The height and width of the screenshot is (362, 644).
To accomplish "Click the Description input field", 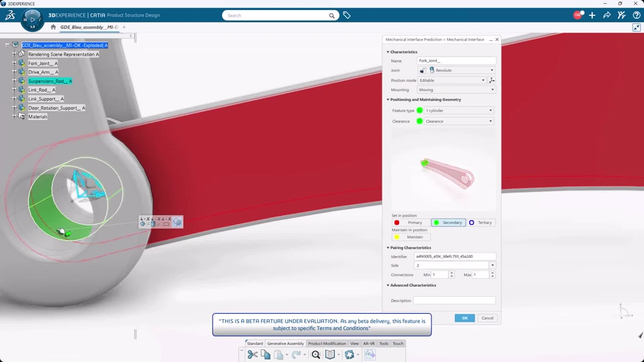I will point(454,300).
